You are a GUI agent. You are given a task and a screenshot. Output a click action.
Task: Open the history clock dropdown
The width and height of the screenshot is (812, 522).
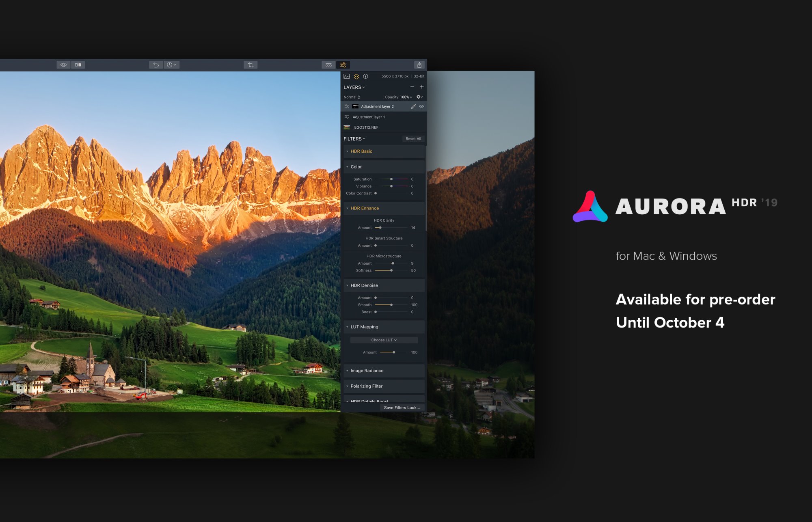[171, 65]
